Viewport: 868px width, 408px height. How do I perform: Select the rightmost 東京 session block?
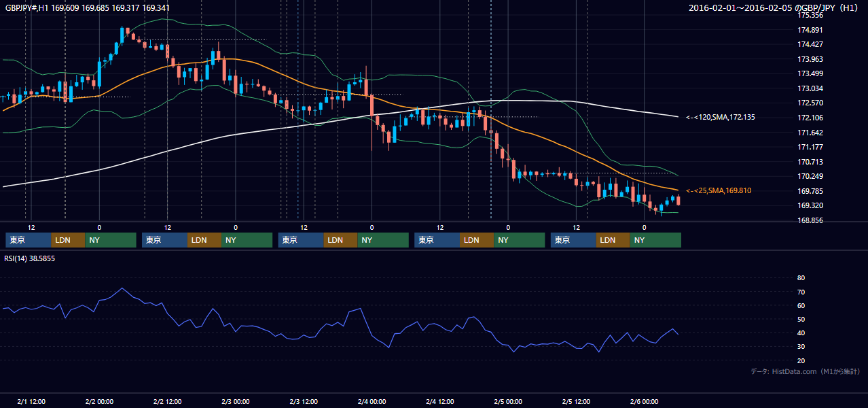(x=573, y=240)
